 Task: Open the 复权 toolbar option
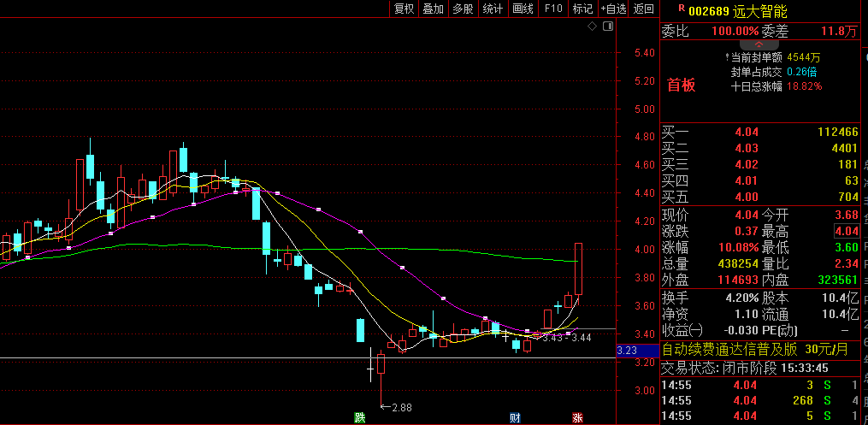(404, 9)
